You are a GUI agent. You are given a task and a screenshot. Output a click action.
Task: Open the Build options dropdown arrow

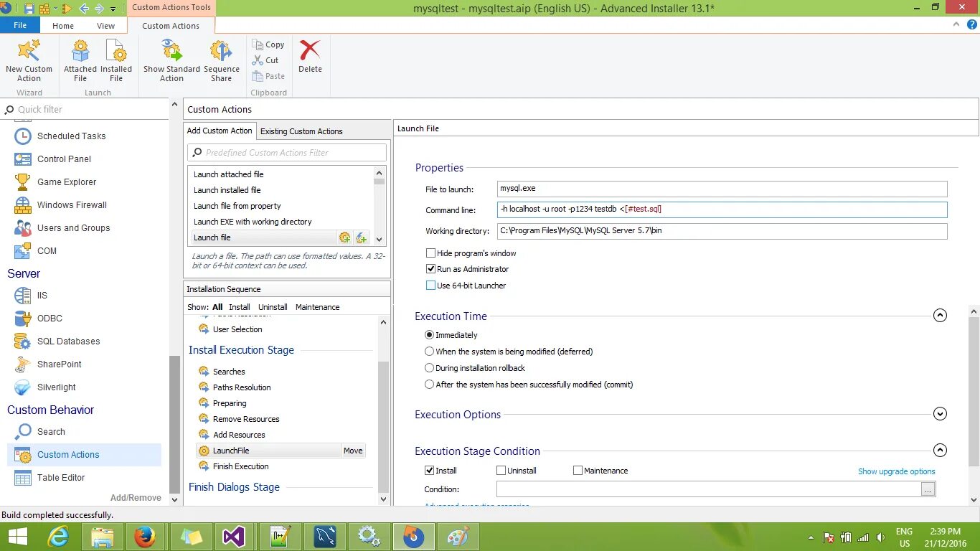(x=55, y=9)
